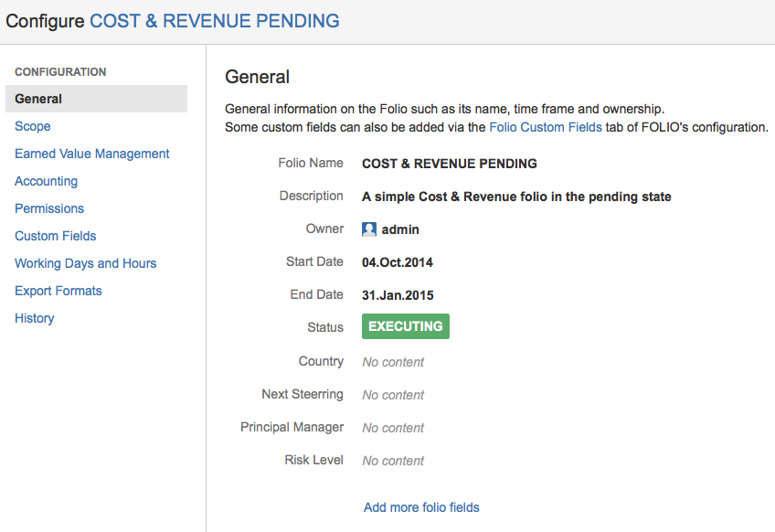Screen dimensions: 775x532
Task: Open the Scope configuration section
Action: click(33, 126)
